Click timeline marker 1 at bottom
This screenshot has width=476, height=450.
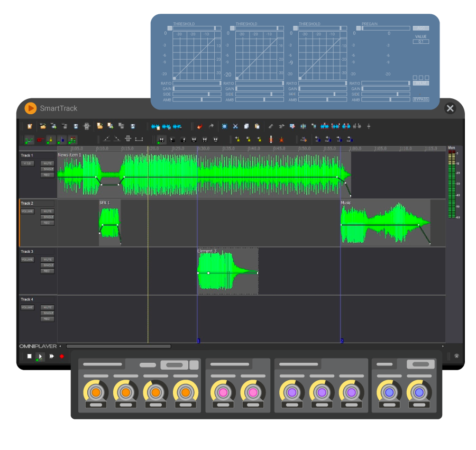(x=198, y=341)
